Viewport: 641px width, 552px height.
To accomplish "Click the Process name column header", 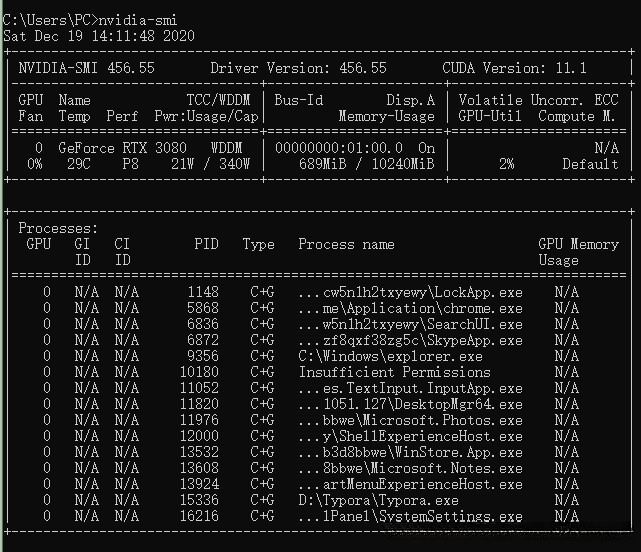I will [346, 244].
